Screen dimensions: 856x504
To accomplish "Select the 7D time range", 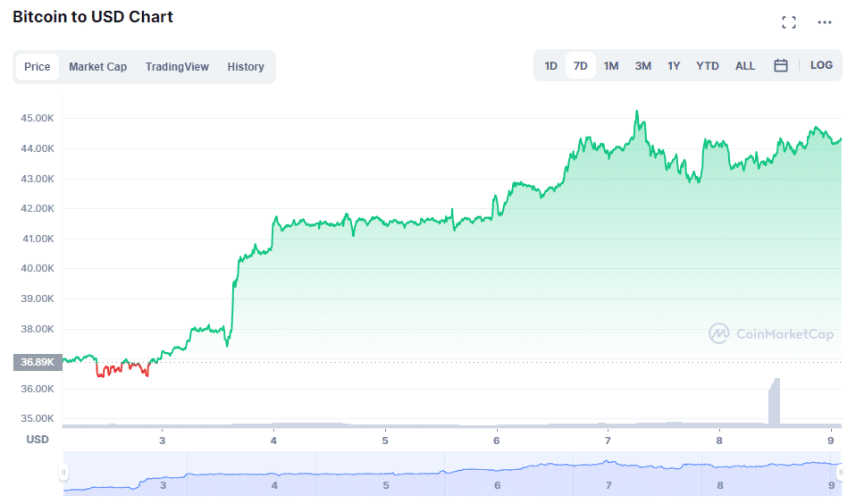I will [x=580, y=66].
